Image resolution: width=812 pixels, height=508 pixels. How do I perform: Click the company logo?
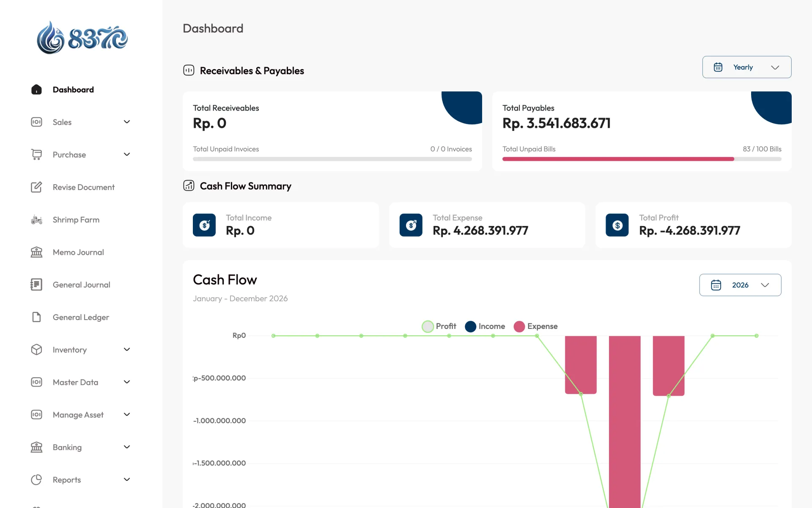coord(82,38)
